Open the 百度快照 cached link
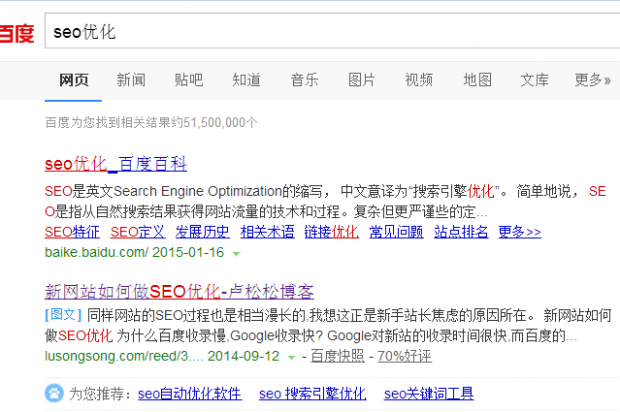 [337, 356]
